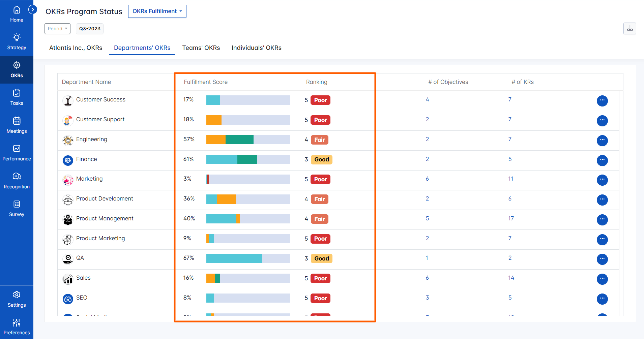
Task: Open more options for Engineering row
Action: 602,140
